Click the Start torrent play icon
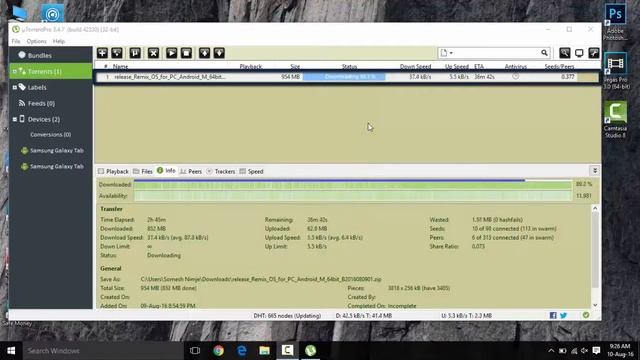 tap(171, 53)
